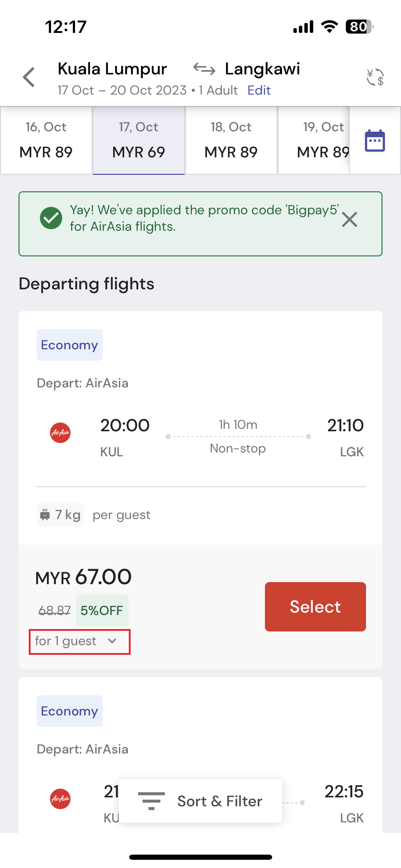
Task: Tap the green promo applied checkmark
Action: tap(51, 218)
